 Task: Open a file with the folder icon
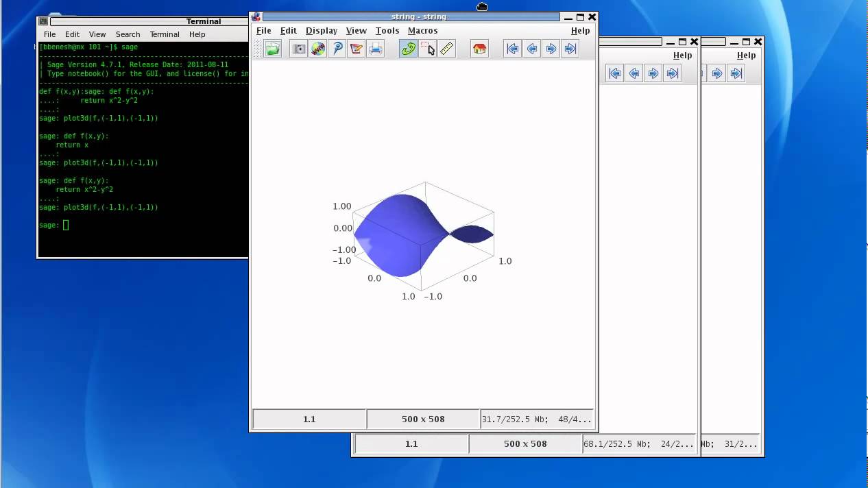(273, 49)
